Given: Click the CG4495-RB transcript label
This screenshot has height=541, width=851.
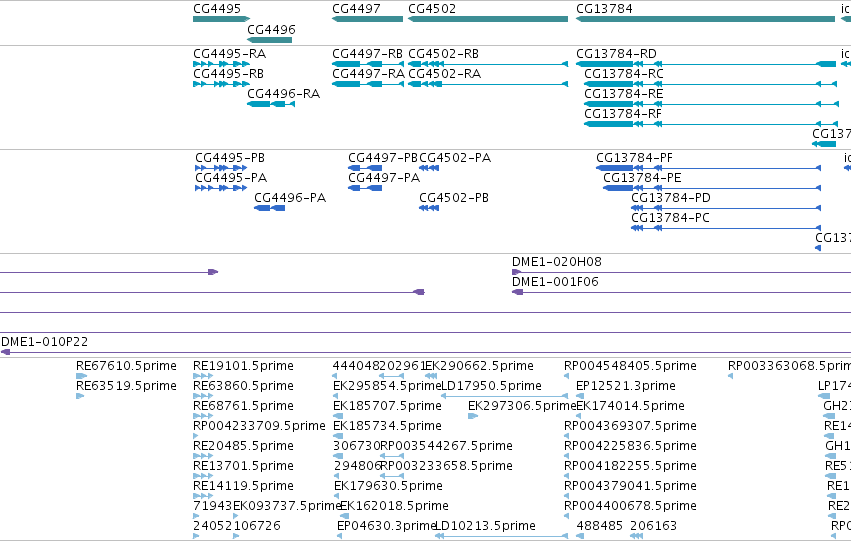Looking at the screenshot, I should tap(228, 74).
